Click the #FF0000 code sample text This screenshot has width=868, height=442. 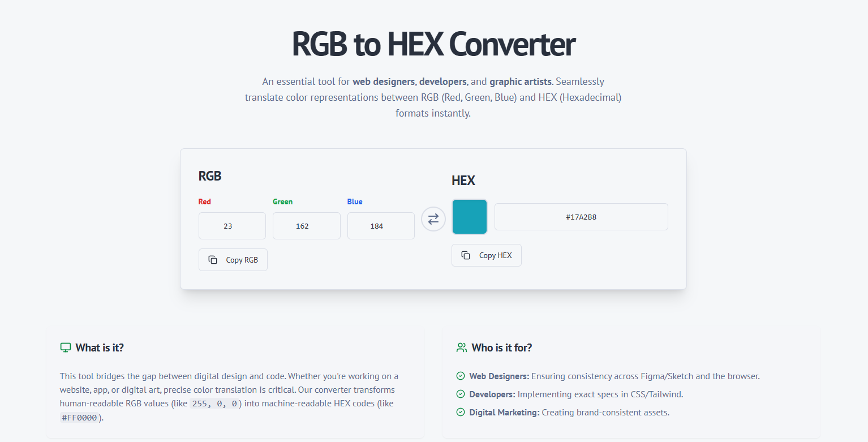(80, 418)
